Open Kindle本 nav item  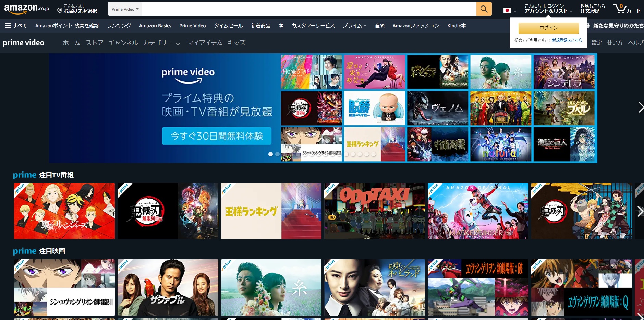coord(457,26)
